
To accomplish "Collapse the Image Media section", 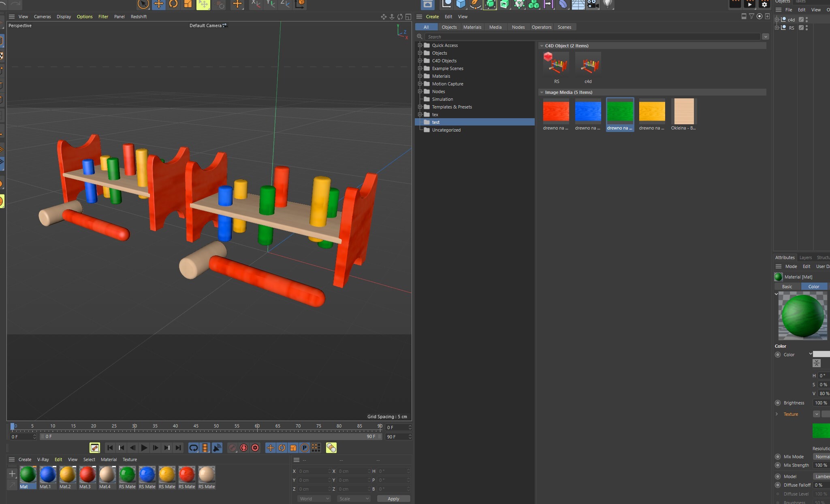I will (x=542, y=92).
